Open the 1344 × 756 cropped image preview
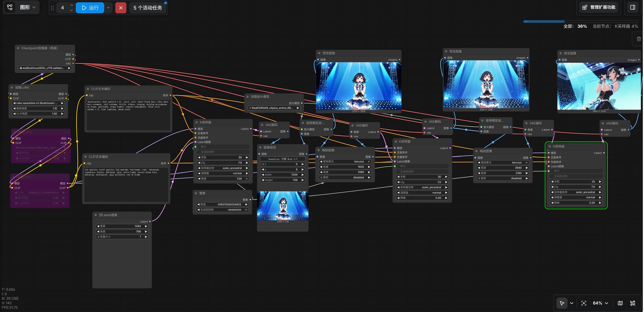This screenshot has width=644, height=312. 282,206
